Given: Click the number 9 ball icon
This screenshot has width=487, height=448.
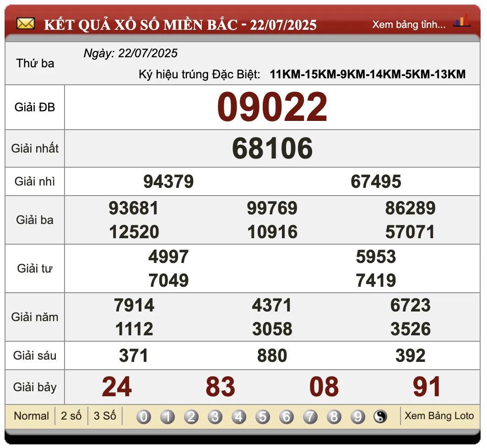Looking at the screenshot, I should tap(358, 416).
